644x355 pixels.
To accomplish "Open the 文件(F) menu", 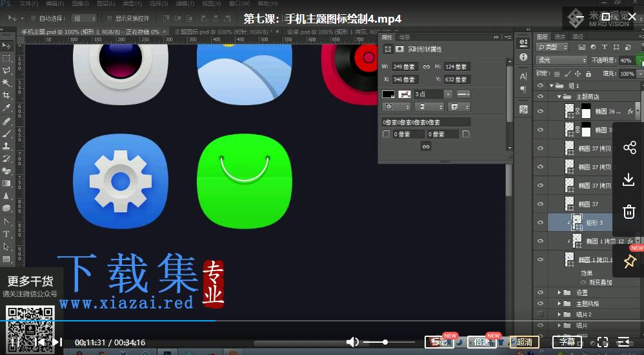I will click(x=29, y=4).
